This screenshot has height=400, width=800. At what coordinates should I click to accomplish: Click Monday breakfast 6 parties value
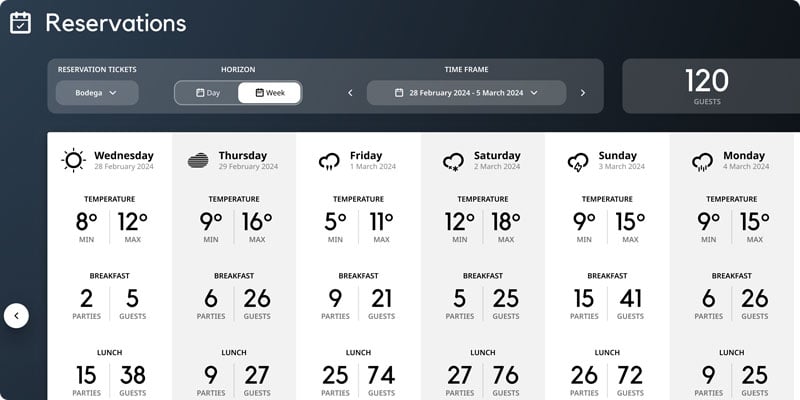(709, 298)
